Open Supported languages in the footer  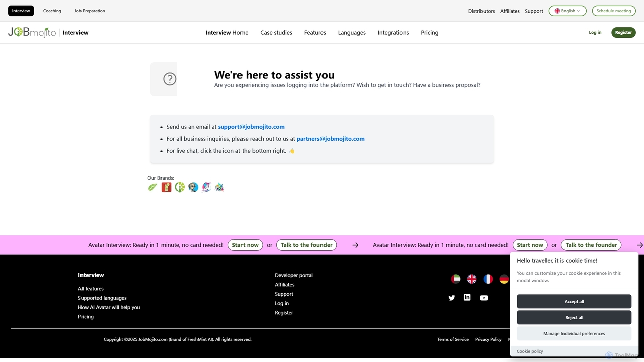point(102,298)
